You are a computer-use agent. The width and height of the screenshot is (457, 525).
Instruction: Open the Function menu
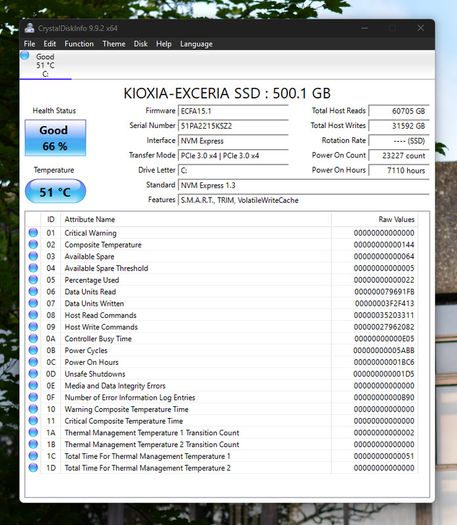79,44
